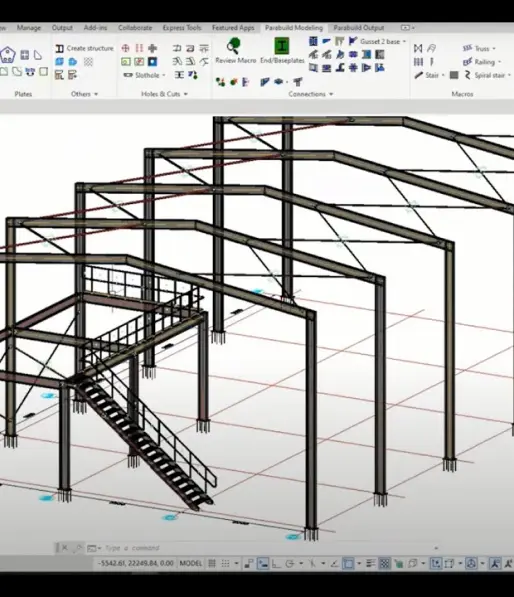Toggle transparency checkered icon in status bar
Image resolution: width=514 pixels, height=597 pixels.
pos(385,563)
